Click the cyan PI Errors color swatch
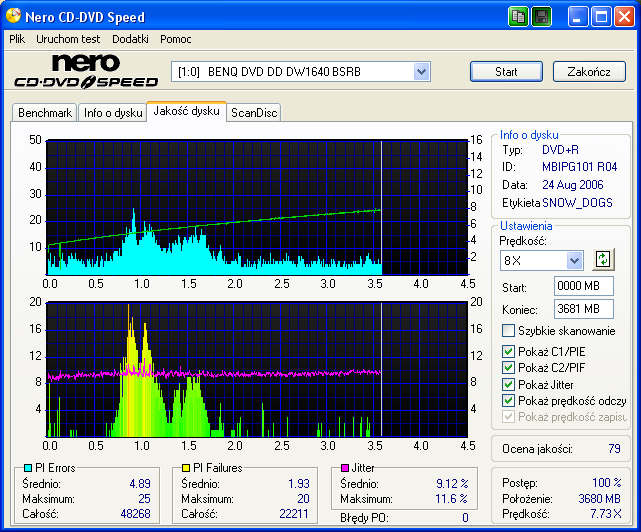The height and width of the screenshot is (532, 641). click(28, 467)
